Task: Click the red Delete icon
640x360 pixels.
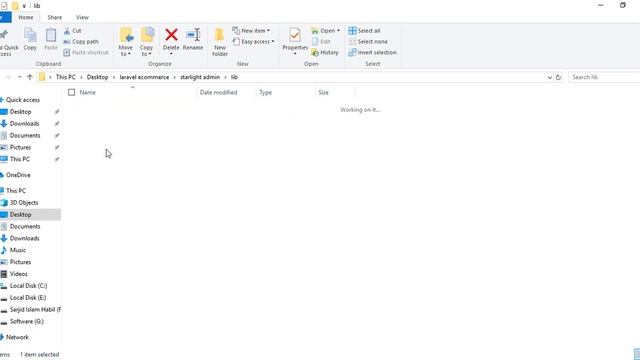Action: pyautogui.click(x=171, y=35)
